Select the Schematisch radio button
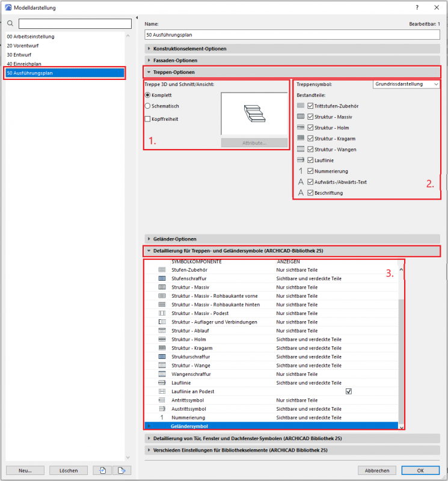 point(148,106)
